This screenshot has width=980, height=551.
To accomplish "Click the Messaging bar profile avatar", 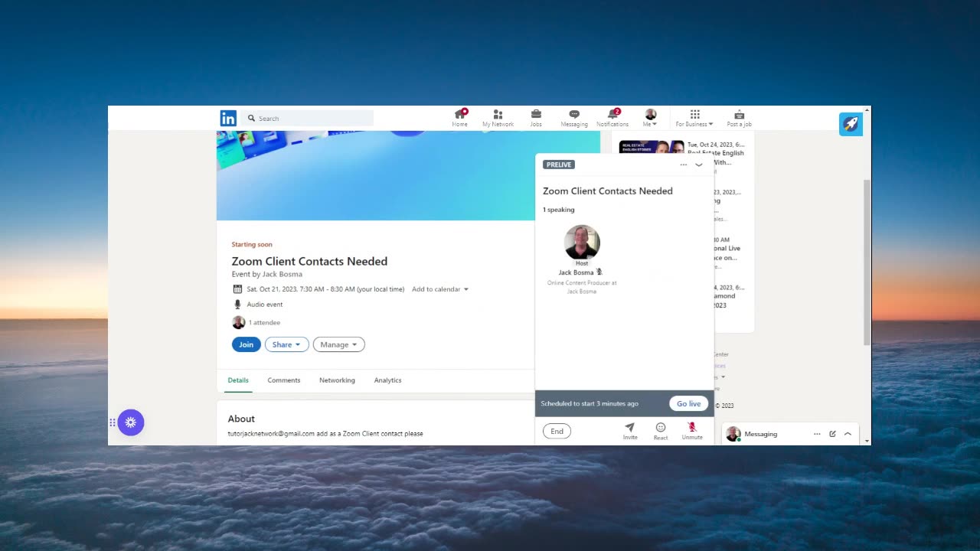I will coord(733,434).
